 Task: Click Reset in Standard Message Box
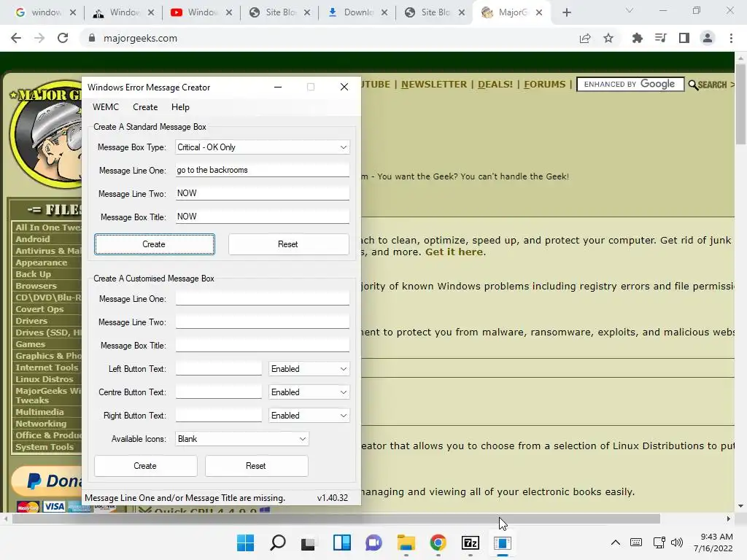click(x=288, y=244)
